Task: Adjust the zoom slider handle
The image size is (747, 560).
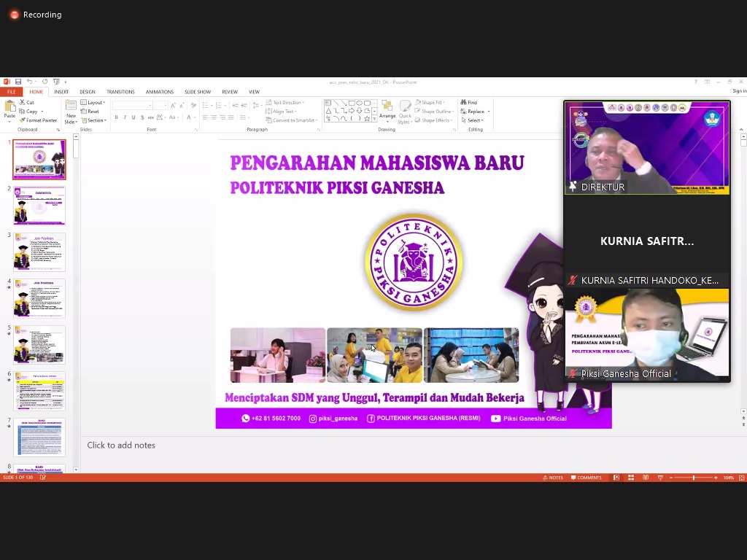Action: point(694,478)
